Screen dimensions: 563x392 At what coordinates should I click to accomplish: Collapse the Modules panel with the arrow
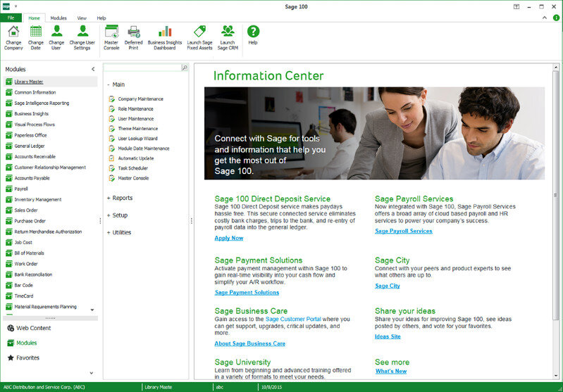(93, 69)
